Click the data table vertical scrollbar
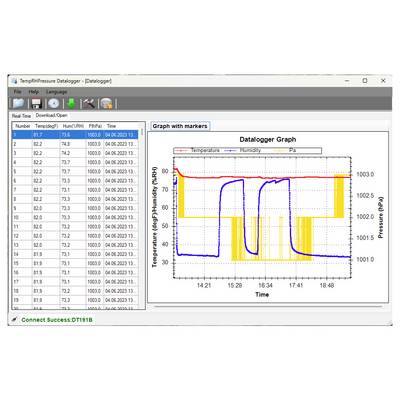Viewport: 400px width, 400px height. (142, 218)
